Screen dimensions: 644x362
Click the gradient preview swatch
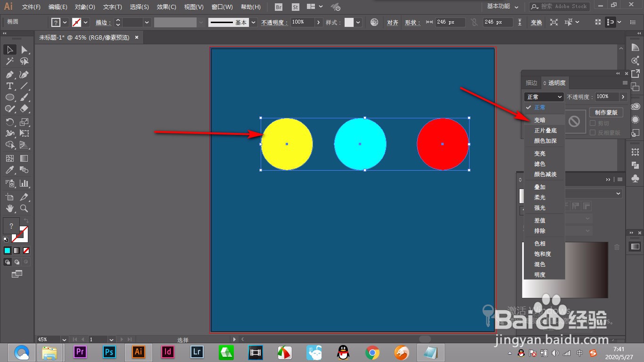tap(565, 270)
